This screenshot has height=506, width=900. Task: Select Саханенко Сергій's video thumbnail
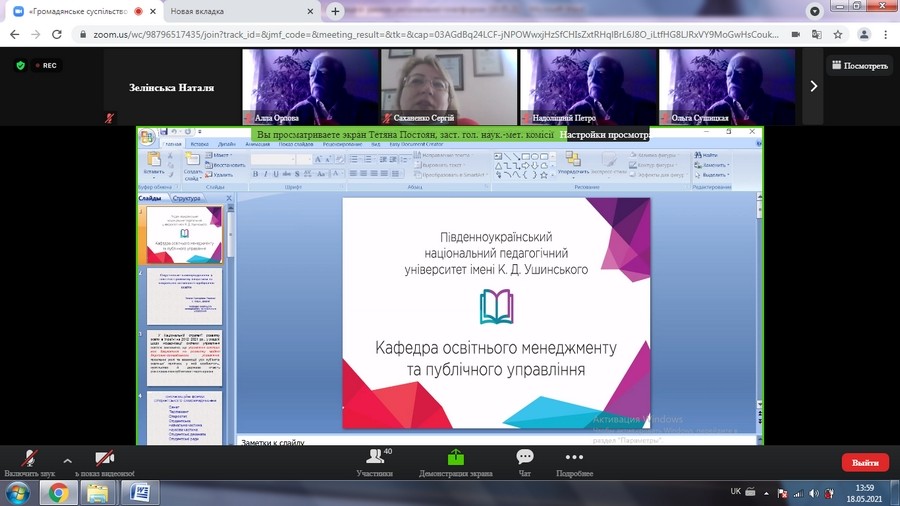(447, 86)
